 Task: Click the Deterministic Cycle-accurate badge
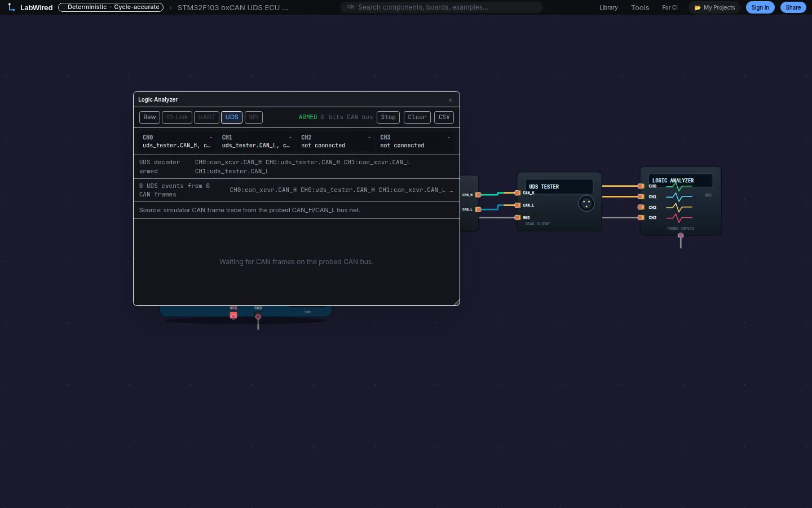pos(111,7)
